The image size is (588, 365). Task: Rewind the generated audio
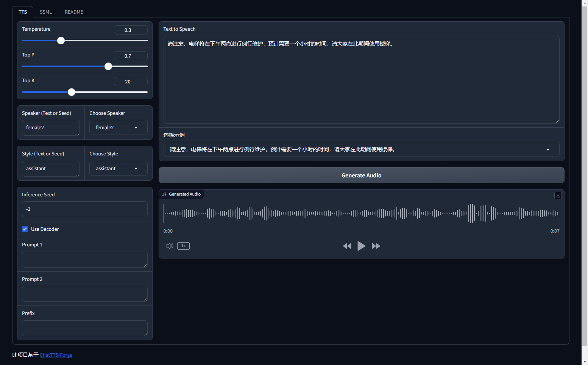tap(347, 246)
